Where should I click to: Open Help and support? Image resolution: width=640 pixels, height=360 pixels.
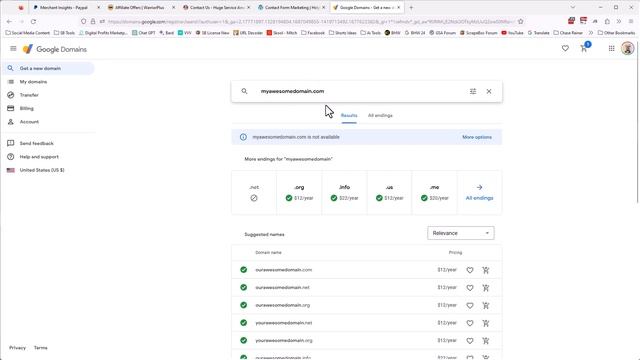(39, 157)
